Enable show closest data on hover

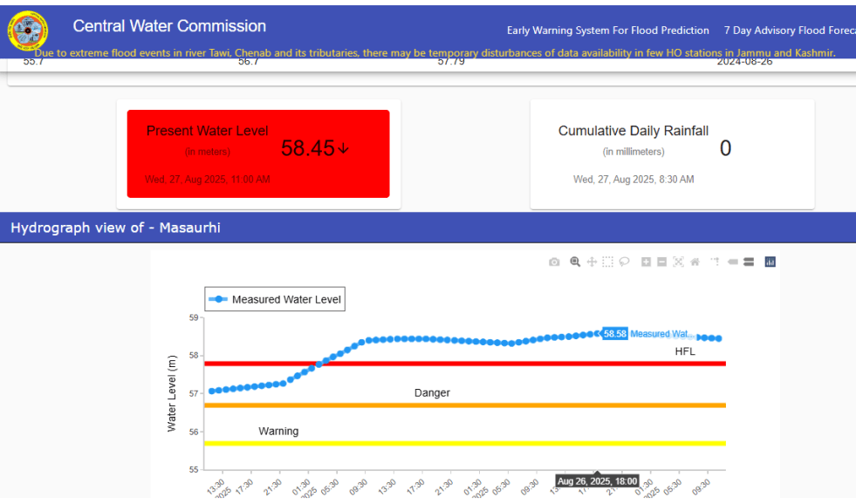(733, 262)
